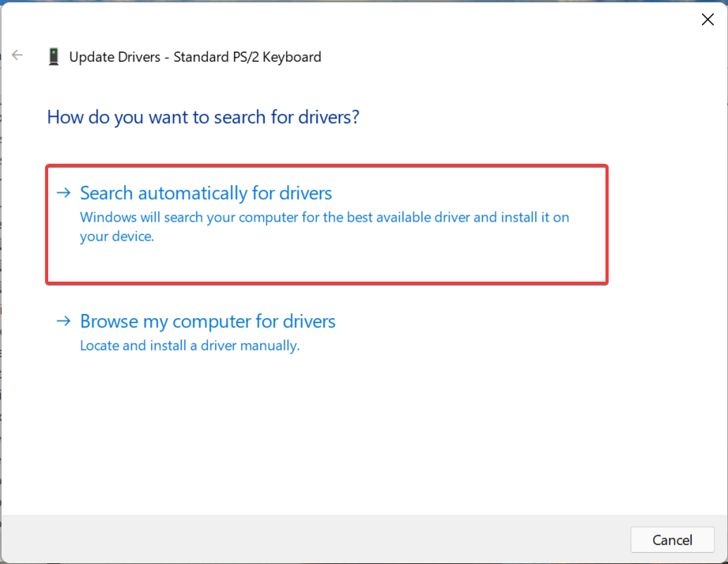This screenshot has width=728, height=564.
Task: Click the keyboard device icon in the header
Action: coord(53,56)
